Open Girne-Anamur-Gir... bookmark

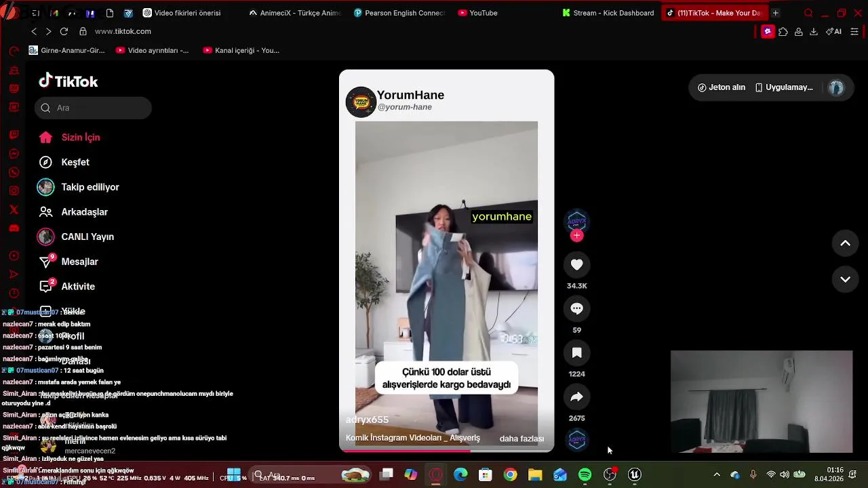coord(67,50)
